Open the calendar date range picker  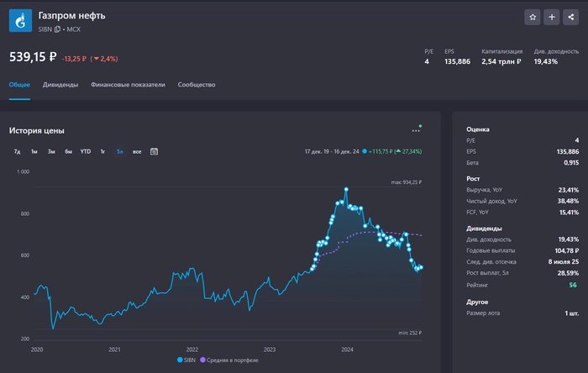click(154, 151)
